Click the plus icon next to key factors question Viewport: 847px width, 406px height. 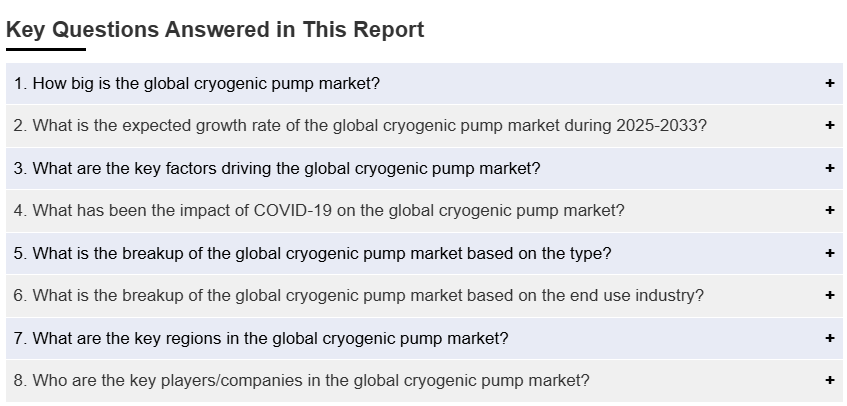tap(829, 169)
